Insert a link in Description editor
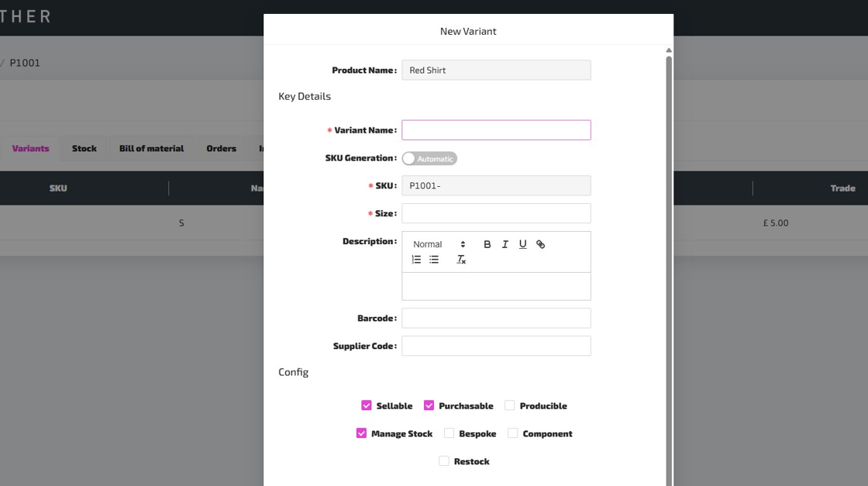868x486 pixels. tap(540, 244)
